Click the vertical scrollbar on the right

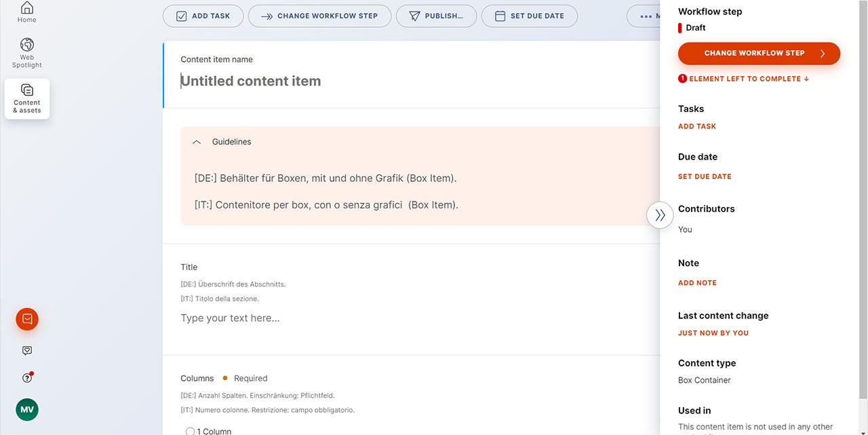863,204
